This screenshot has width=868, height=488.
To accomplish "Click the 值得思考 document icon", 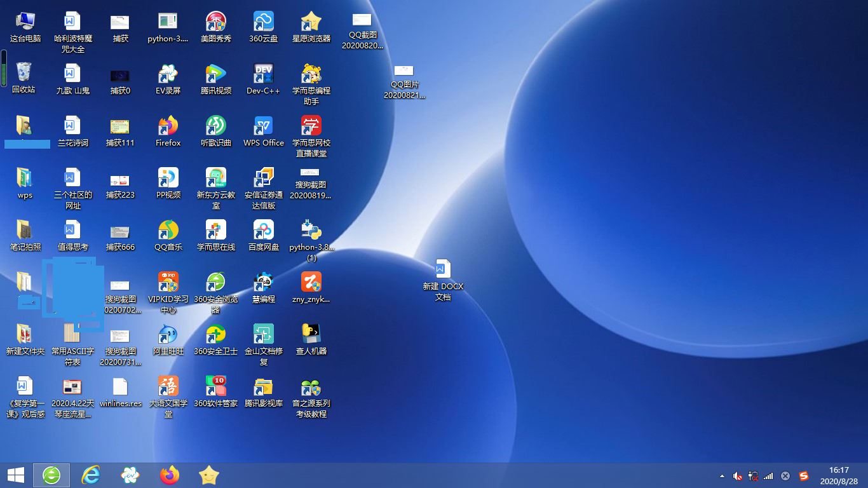I will (x=72, y=236).
